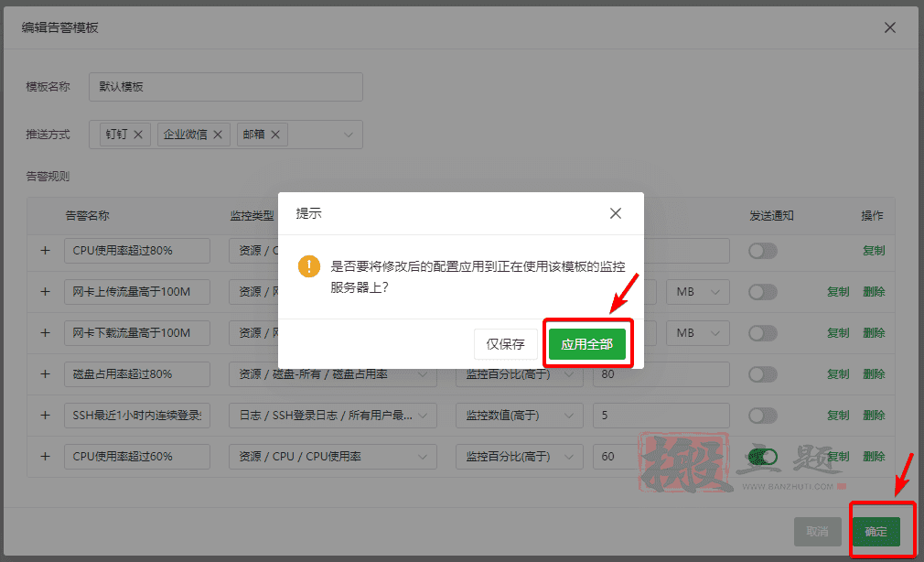Viewport: 924px width, 562px height.
Task: Expand the SSH最近1小时内连续登录 rule row
Action: pyautogui.click(x=46, y=416)
